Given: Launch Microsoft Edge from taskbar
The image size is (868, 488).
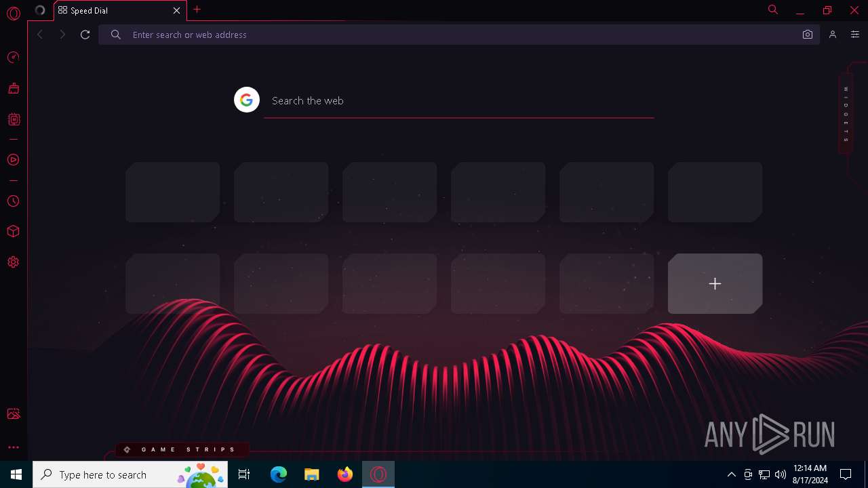Looking at the screenshot, I should click(x=279, y=474).
